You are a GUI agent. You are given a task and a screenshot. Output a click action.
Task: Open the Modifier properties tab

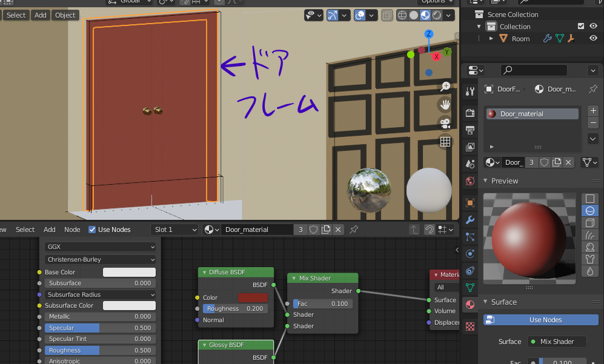pos(470,220)
